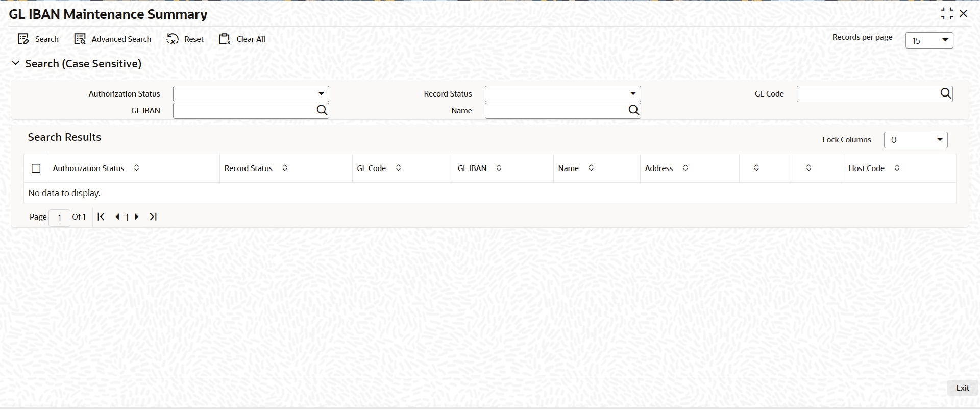Open Advanced Search

(113, 39)
